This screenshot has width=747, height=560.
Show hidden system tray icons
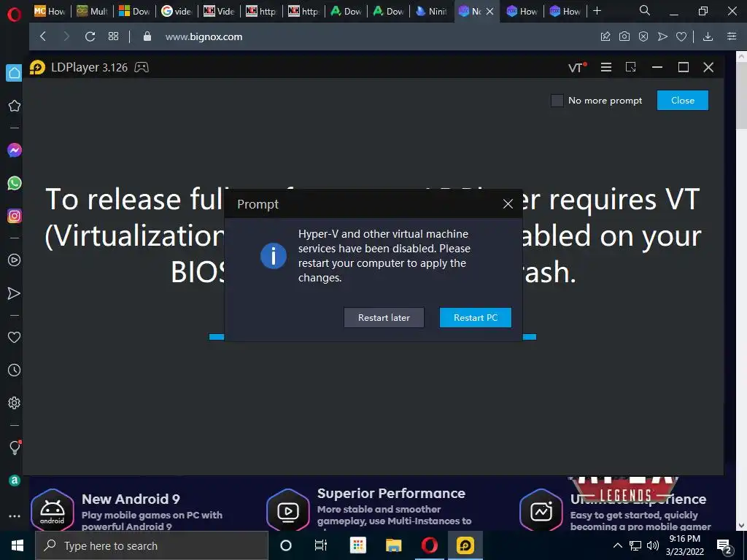617,545
